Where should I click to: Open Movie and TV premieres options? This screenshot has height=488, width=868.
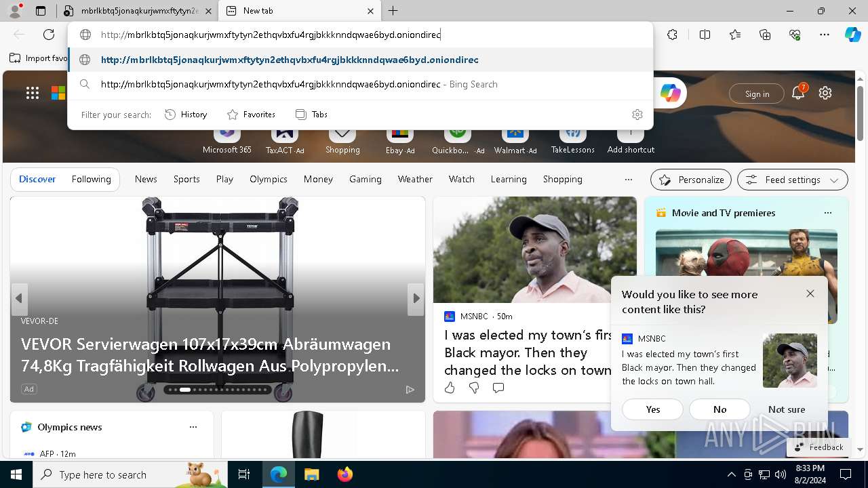tap(827, 213)
